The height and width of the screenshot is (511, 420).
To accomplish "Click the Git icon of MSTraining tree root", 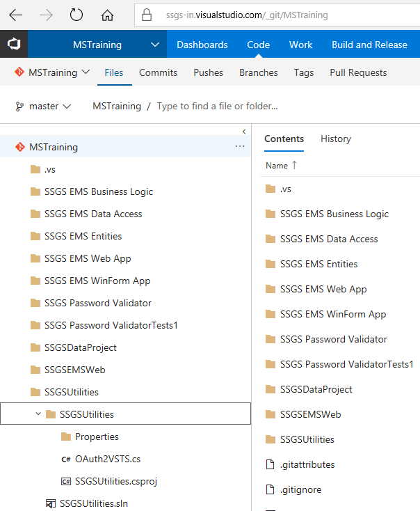I will [20, 147].
